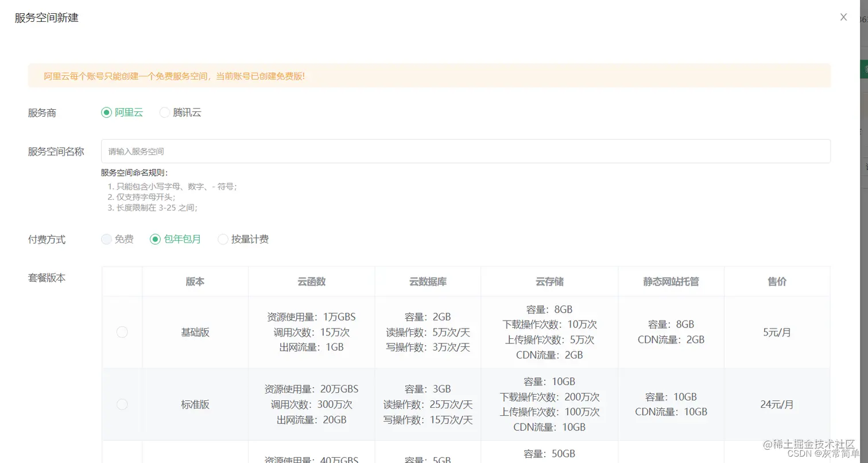This screenshot has width=868, height=463.
Task: Click the 基础版 version name cell
Action: coord(195,332)
